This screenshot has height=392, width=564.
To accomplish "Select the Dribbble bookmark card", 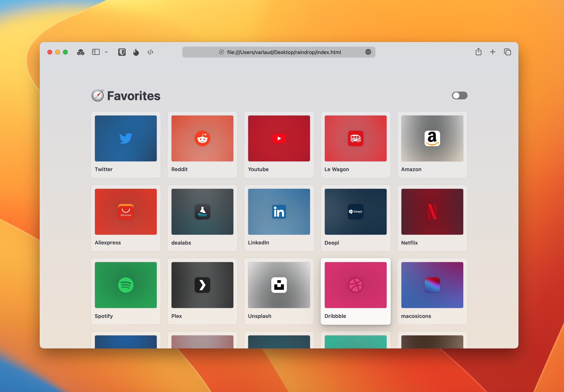I will click(356, 291).
